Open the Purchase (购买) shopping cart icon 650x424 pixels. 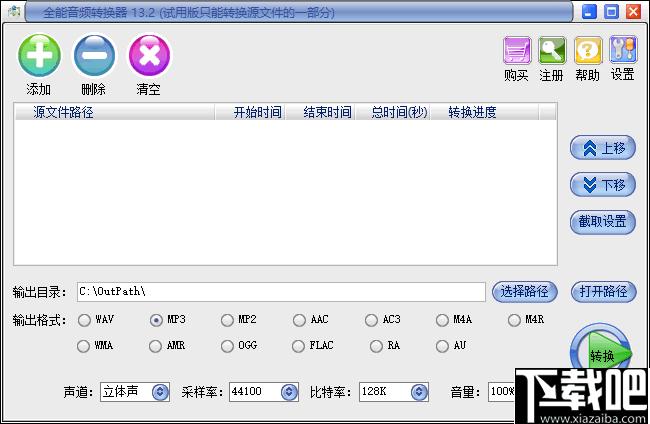(517, 51)
